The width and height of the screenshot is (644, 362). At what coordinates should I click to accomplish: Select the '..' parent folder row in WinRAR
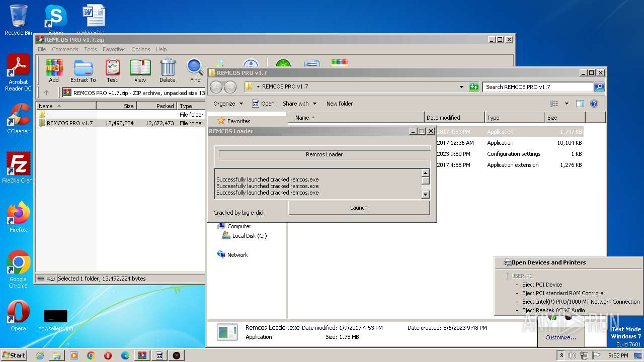click(121, 115)
